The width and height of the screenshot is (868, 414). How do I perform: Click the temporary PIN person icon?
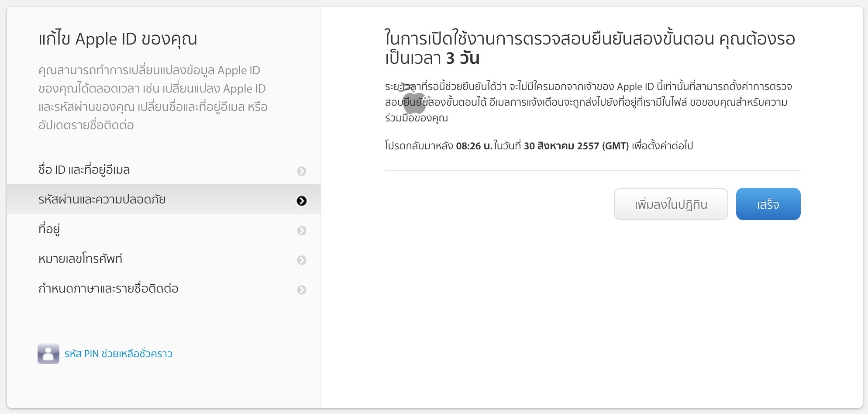click(48, 354)
